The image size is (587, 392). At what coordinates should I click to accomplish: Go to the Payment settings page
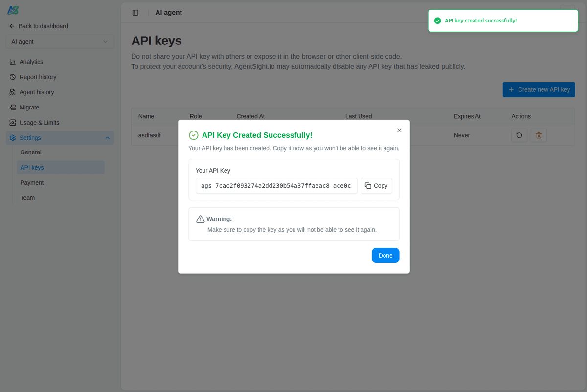pos(32,183)
